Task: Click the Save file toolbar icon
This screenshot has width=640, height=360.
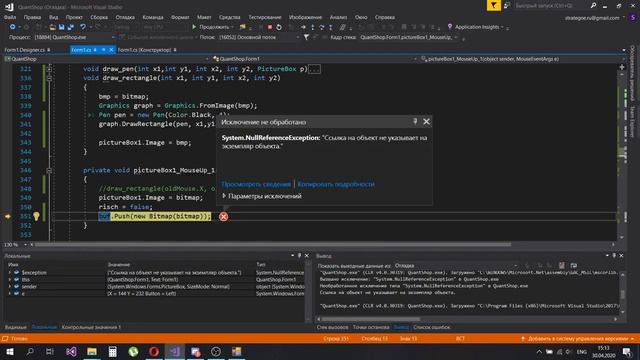Action: [x=61, y=27]
